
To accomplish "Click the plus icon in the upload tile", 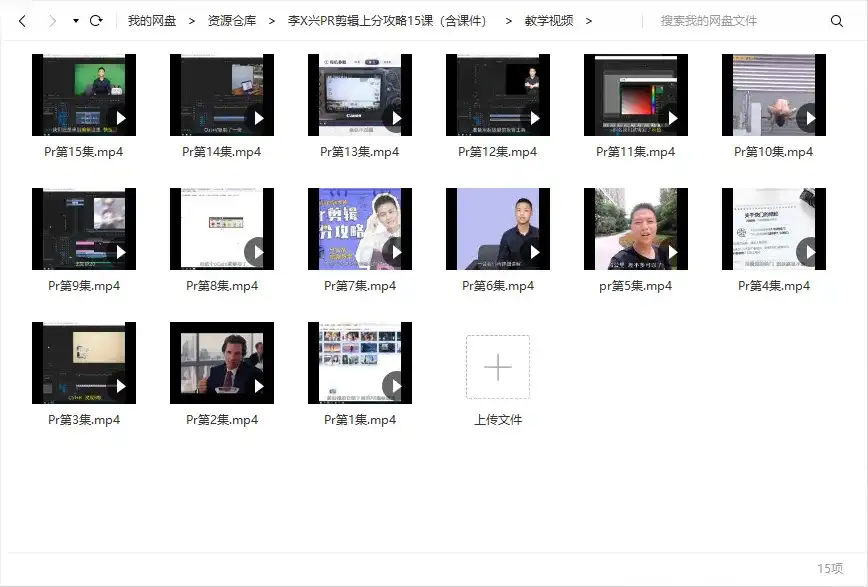I will (497, 367).
